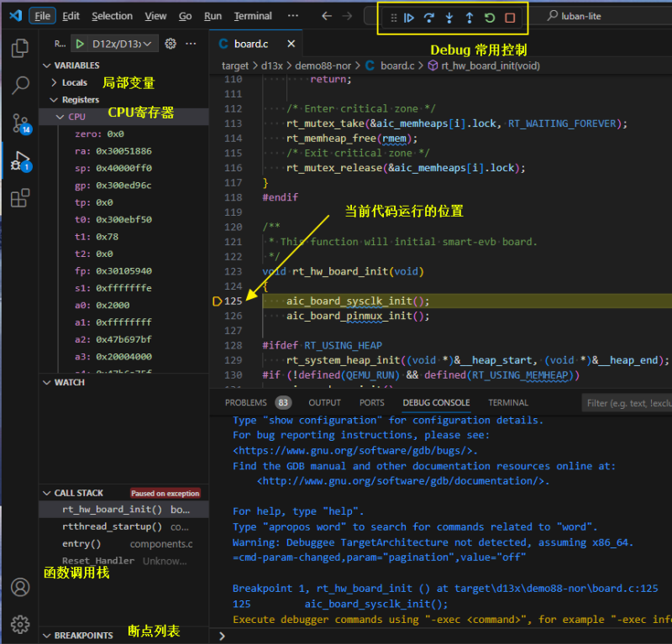Open the Go menu
This screenshot has height=644, width=672.
[x=185, y=16]
